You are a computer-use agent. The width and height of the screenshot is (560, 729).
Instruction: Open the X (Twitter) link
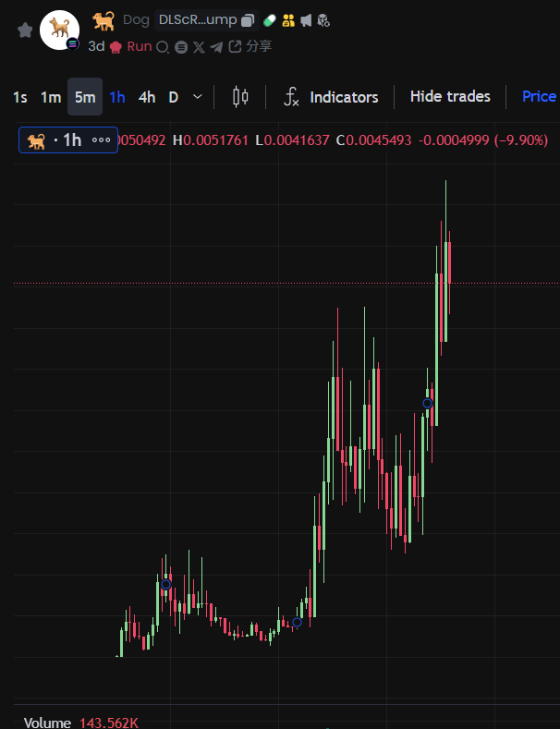click(199, 47)
